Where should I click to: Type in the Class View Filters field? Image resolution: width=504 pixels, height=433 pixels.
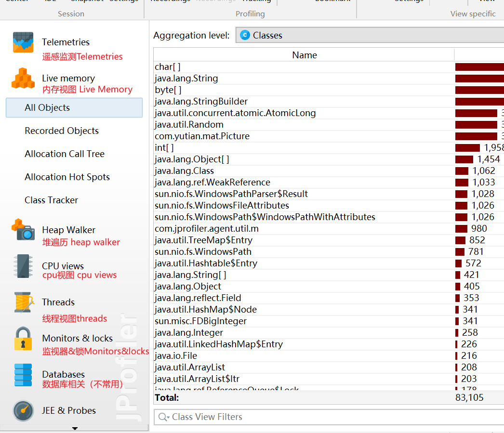point(332,417)
